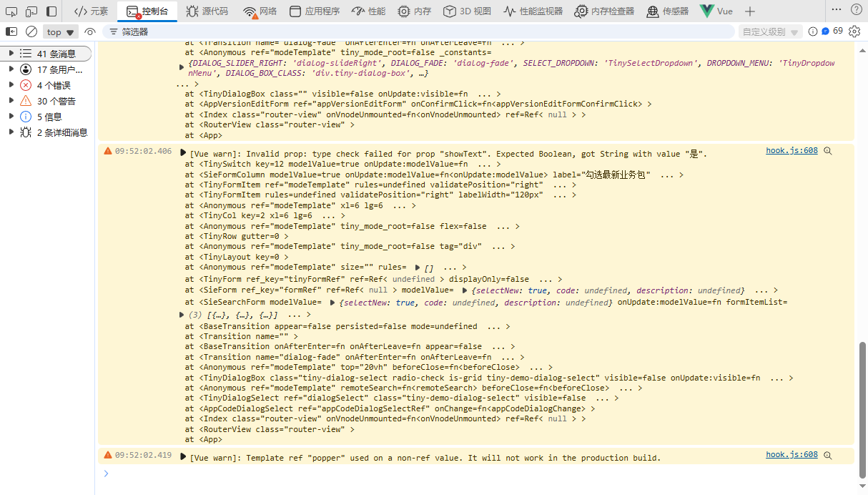Expand SieForm modelValue selectNew object
Screen dimensions: 868x495
(x=465, y=290)
